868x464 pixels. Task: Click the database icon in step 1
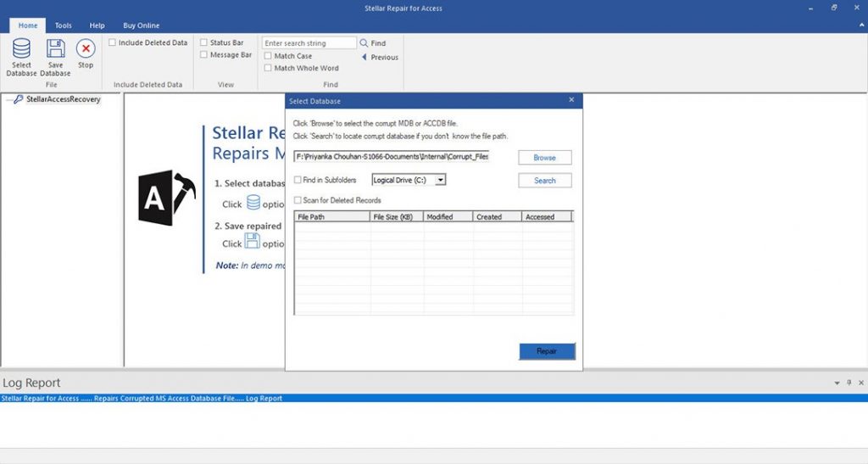coord(253,203)
